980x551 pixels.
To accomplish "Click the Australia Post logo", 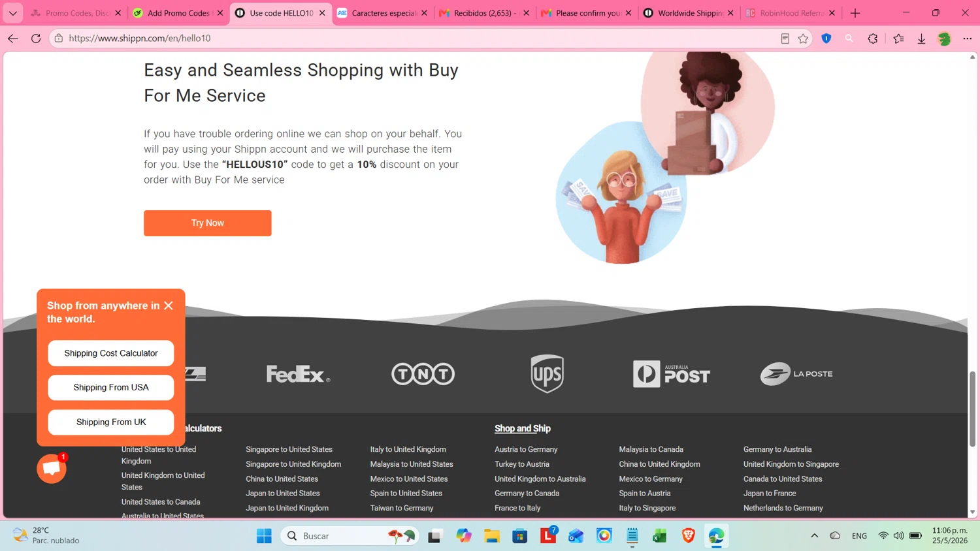I will coord(672,374).
